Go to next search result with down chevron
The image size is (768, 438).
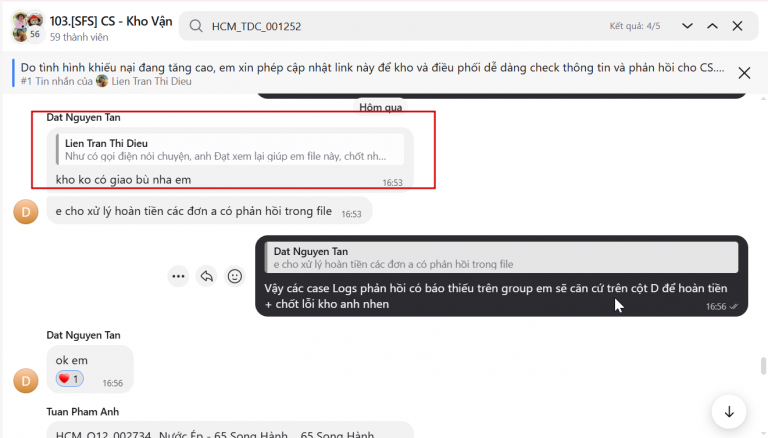click(x=687, y=26)
